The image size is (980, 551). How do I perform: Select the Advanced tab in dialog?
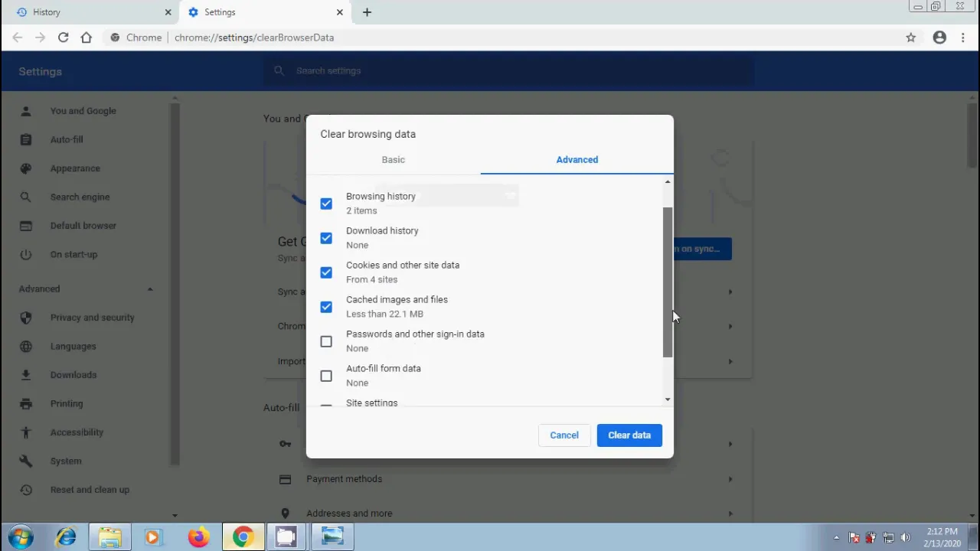577,159
